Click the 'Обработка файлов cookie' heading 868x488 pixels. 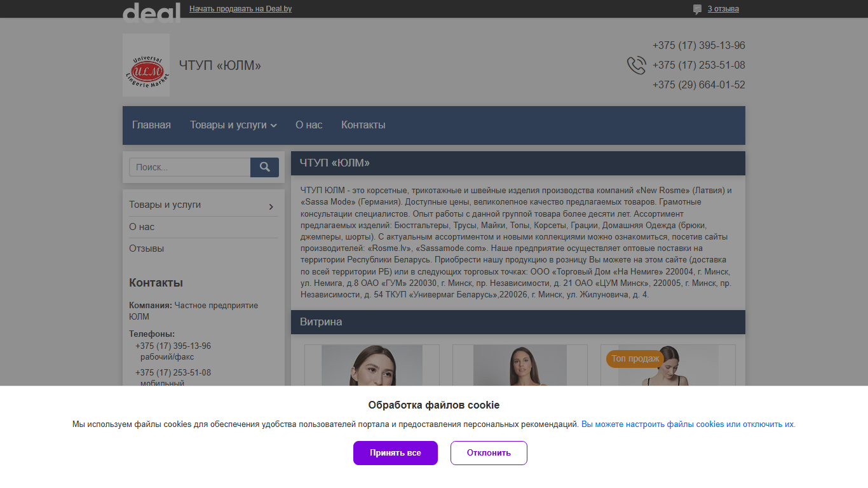click(434, 405)
